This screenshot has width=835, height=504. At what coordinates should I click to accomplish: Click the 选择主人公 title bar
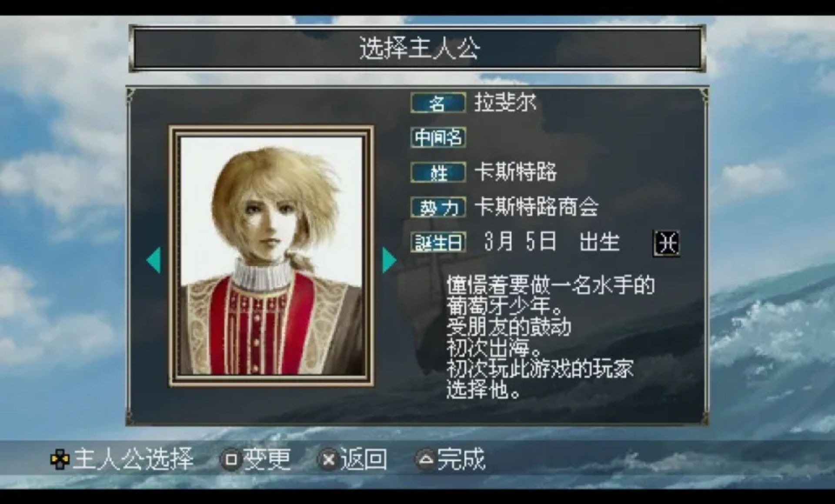pyautogui.click(x=418, y=48)
